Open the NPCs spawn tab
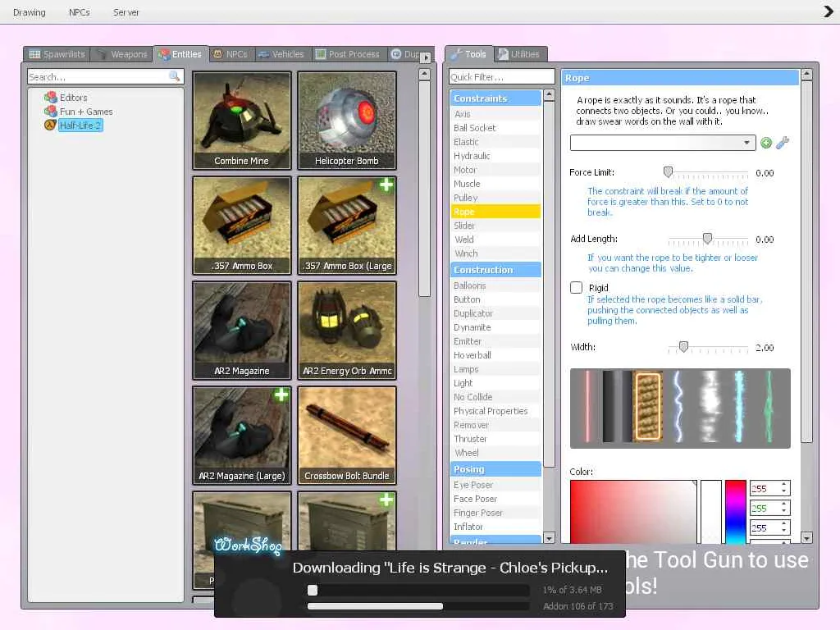Image resolution: width=840 pixels, height=630 pixels. 230,54
